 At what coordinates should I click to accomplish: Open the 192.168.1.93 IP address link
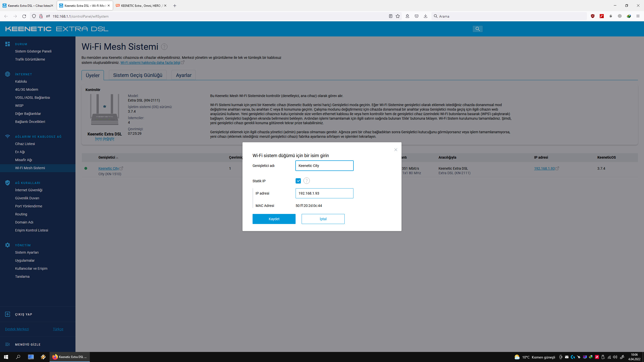tap(544, 168)
